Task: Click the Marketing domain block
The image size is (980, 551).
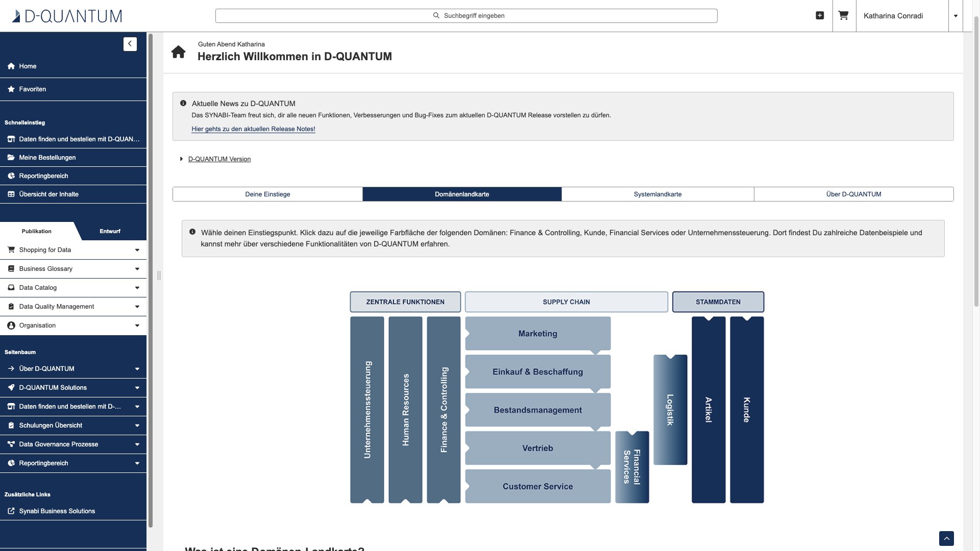Action: (x=538, y=334)
